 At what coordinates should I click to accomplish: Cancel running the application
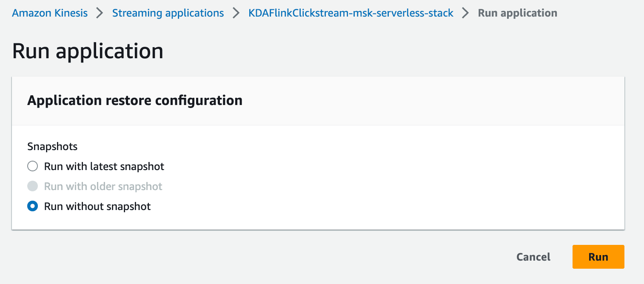533,257
